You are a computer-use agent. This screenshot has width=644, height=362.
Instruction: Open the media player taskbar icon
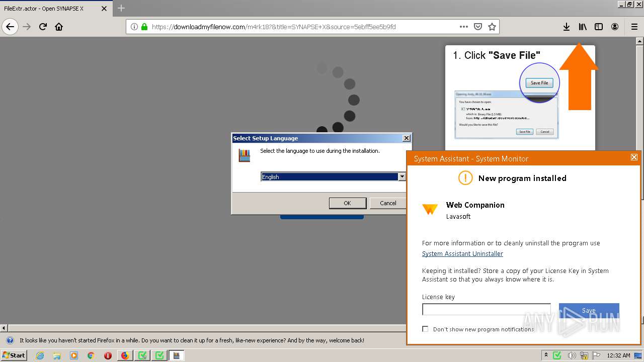[x=74, y=355]
